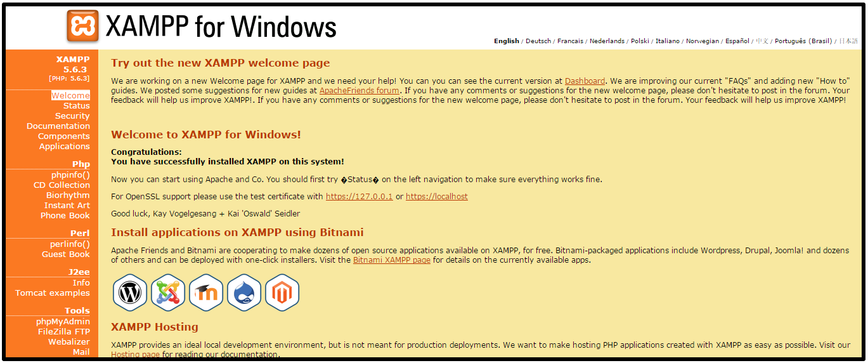Viewport: 868px width, 363px height.
Task: Open Components in the left menu
Action: click(64, 136)
